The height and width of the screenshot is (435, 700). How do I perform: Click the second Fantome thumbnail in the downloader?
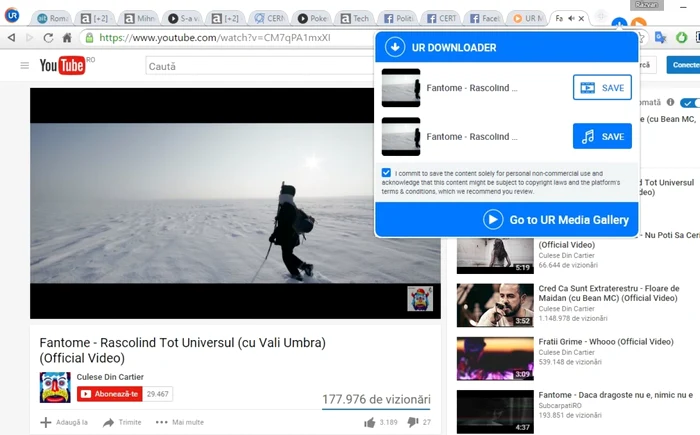coord(401,136)
